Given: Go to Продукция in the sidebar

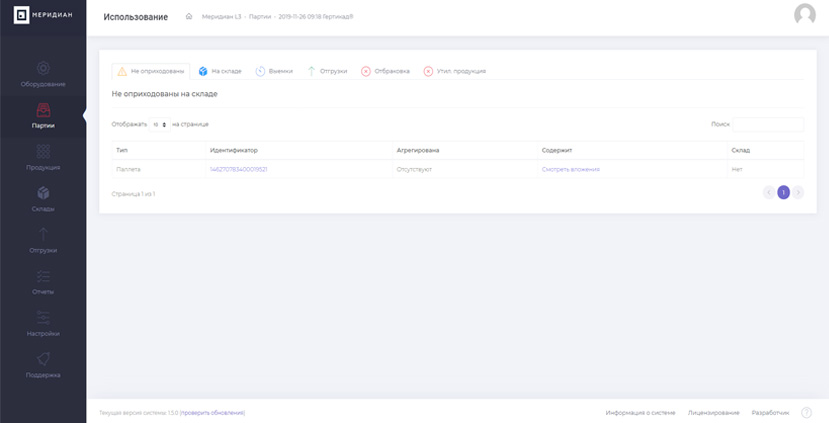Looking at the screenshot, I should pyautogui.click(x=43, y=157).
